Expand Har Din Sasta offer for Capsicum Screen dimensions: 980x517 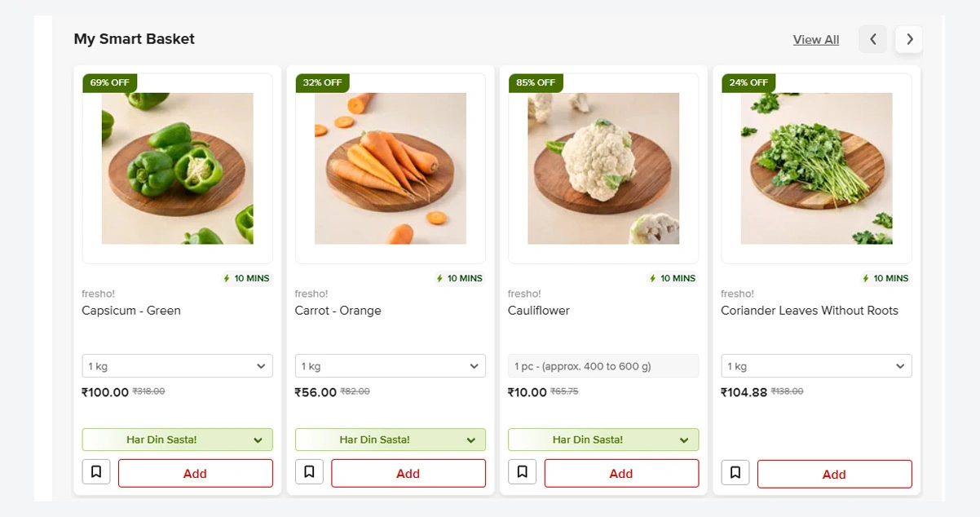click(x=177, y=440)
